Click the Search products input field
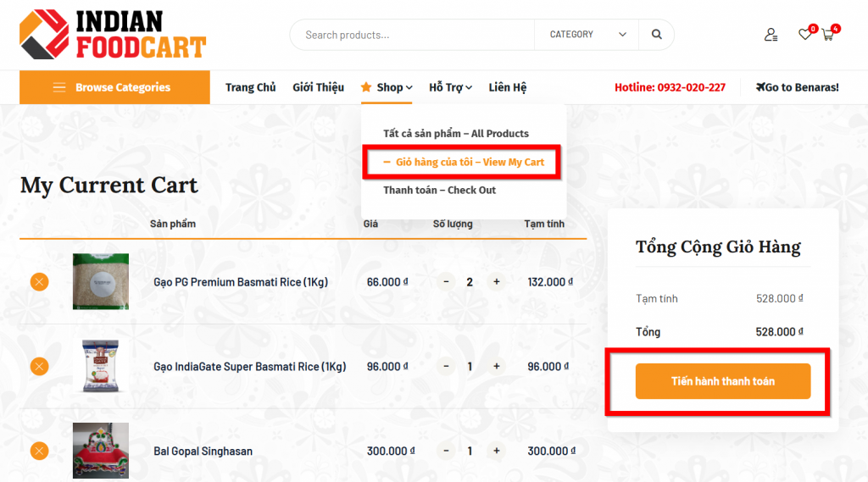Image resolution: width=868 pixels, height=482 pixels. point(413,35)
